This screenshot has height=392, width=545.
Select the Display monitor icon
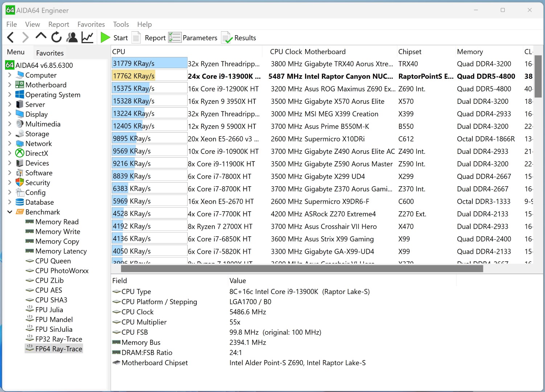pos(20,114)
